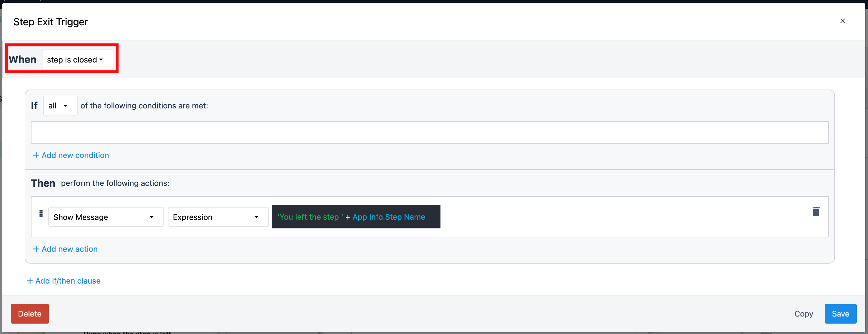
Task: Click the Add new action plus icon
Action: pyautogui.click(x=35, y=249)
